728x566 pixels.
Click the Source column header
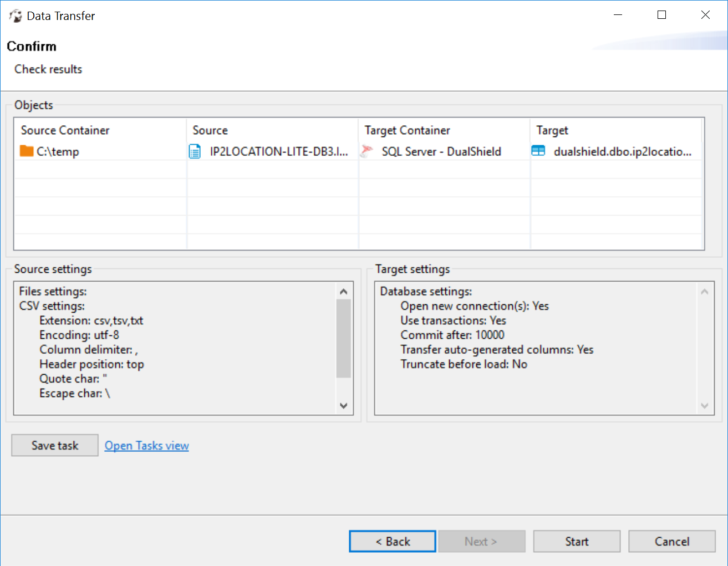tap(210, 130)
